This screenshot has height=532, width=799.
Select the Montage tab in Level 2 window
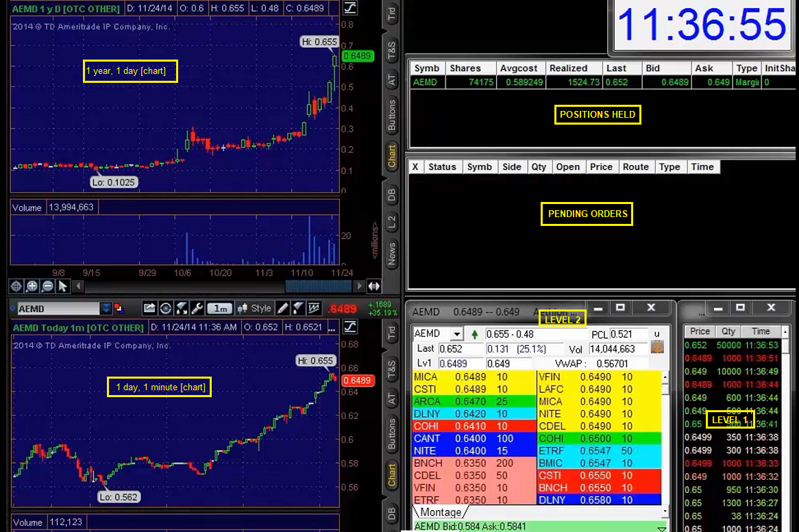point(441,512)
